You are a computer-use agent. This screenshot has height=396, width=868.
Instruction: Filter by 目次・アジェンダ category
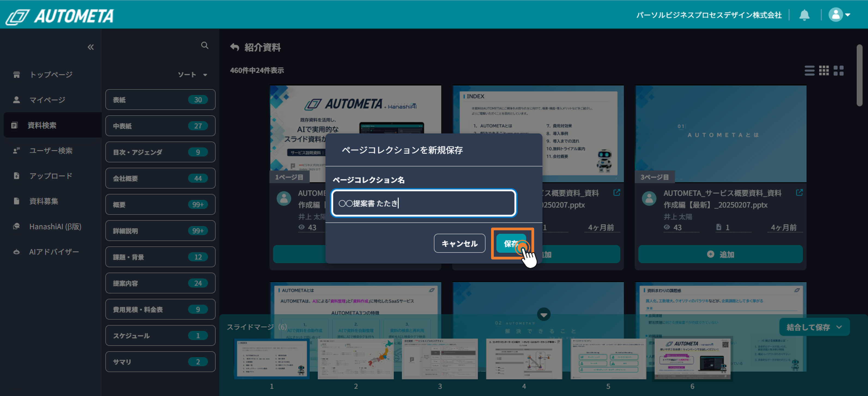(160, 152)
